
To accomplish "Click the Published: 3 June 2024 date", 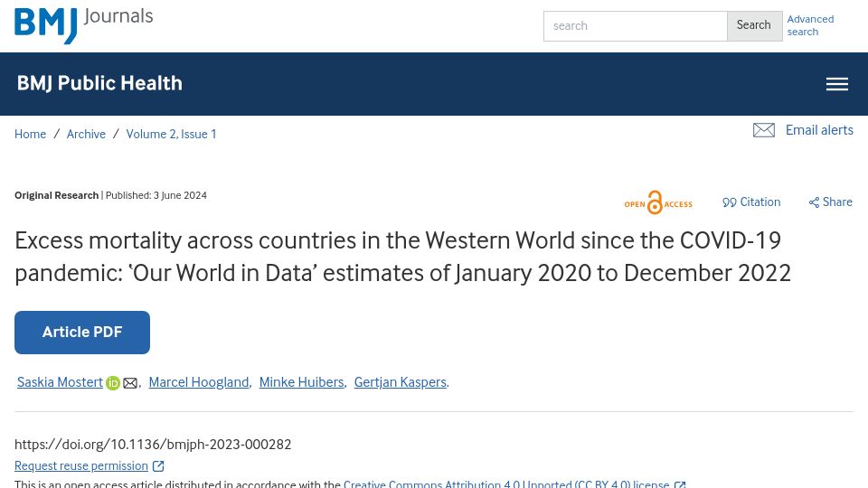I will [156, 195].
